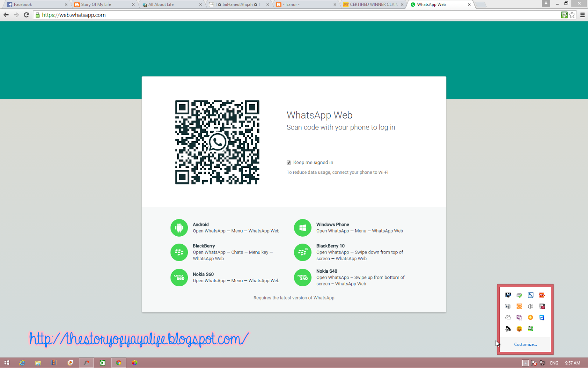The height and width of the screenshot is (368, 588).
Task: Click the 9:57 AM clock
Action: click(573, 363)
